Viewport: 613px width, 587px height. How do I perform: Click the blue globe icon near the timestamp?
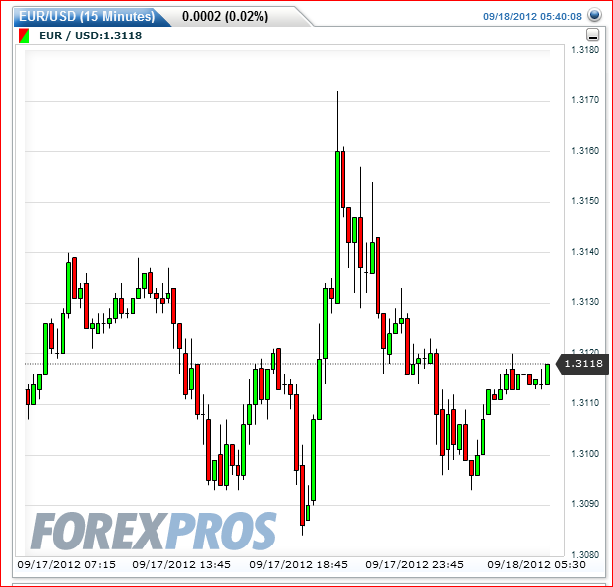(x=595, y=15)
